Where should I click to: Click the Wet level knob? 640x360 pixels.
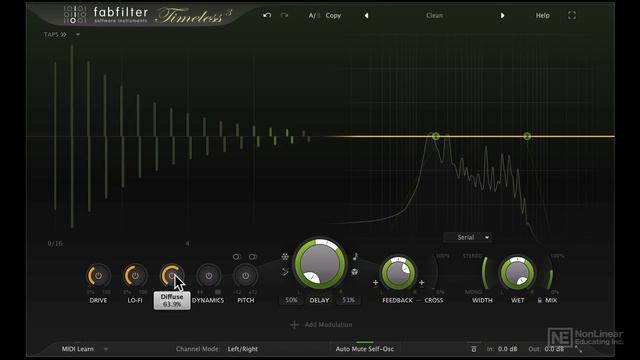pos(517,273)
